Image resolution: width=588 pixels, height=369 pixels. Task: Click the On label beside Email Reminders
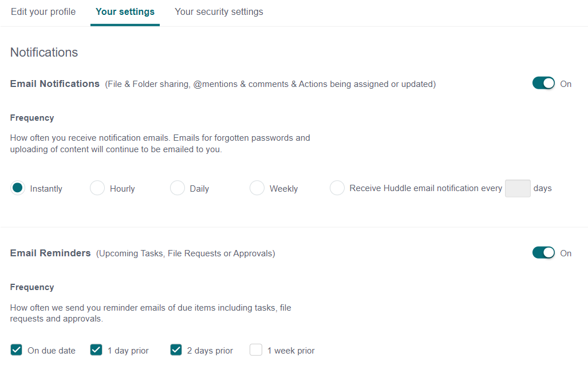tap(566, 253)
